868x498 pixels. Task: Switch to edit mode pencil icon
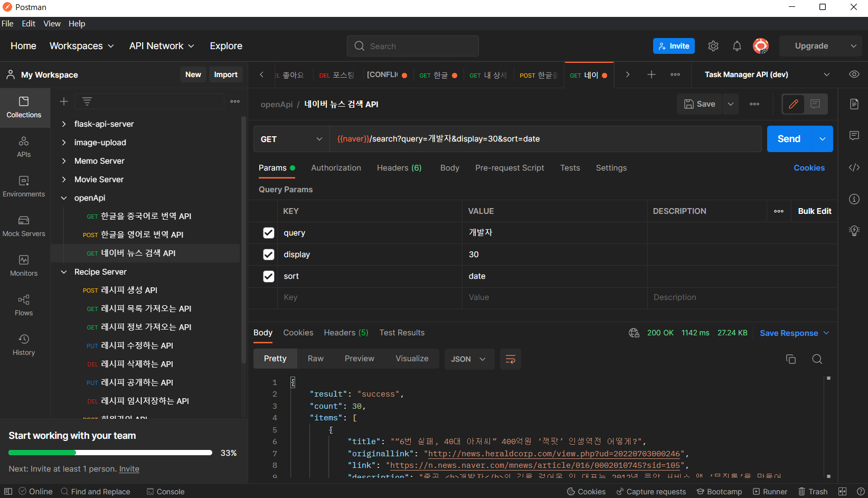[793, 104]
